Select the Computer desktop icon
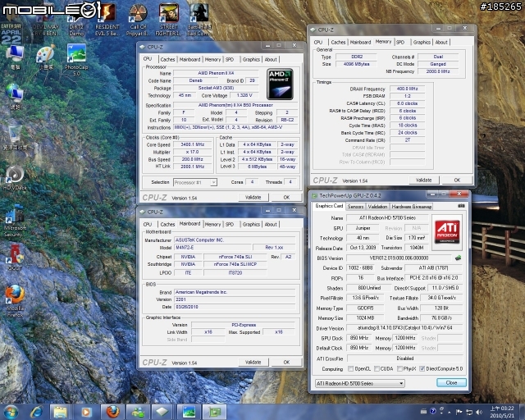The height and width of the screenshot is (420, 525). (15, 57)
